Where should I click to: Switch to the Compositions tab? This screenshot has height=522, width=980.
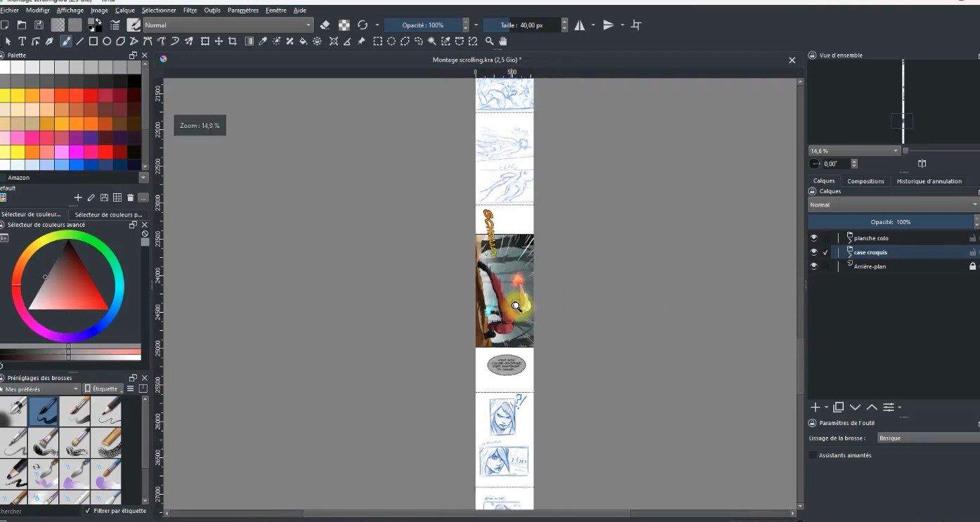pos(865,181)
